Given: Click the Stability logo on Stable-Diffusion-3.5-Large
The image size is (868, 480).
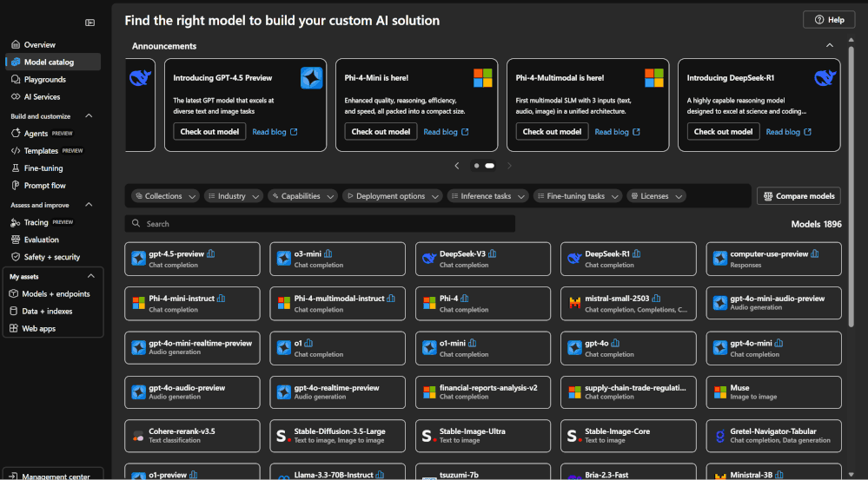Looking at the screenshot, I should point(283,436).
